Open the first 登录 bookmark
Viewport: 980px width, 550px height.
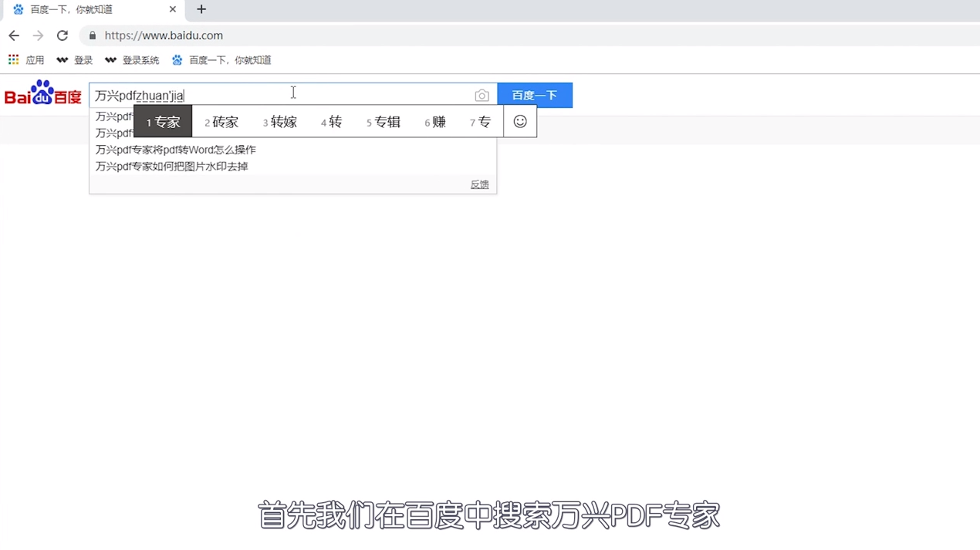(75, 60)
